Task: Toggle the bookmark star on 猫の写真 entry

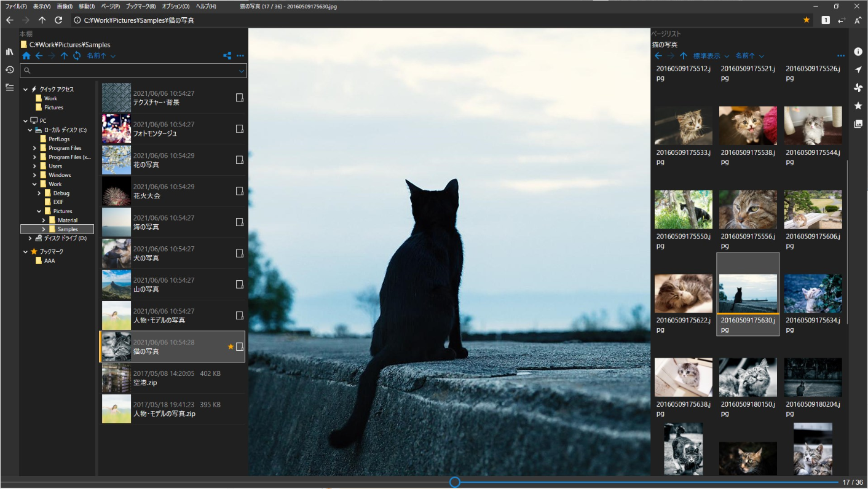Action: [x=231, y=346]
